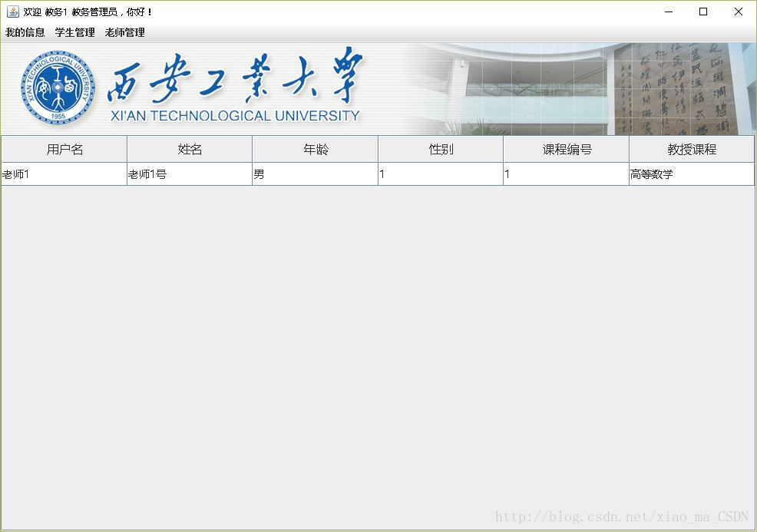Maximize the window
757x532 pixels.
coord(703,12)
